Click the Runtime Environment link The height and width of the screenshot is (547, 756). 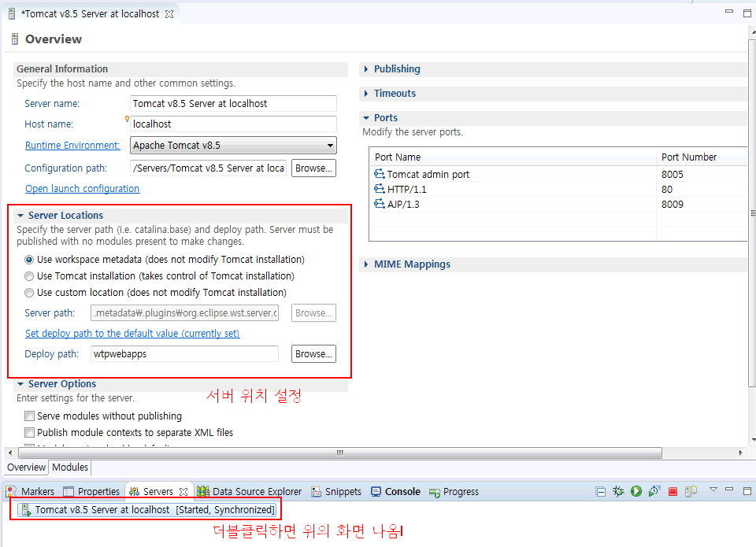(x=72, y=145)
